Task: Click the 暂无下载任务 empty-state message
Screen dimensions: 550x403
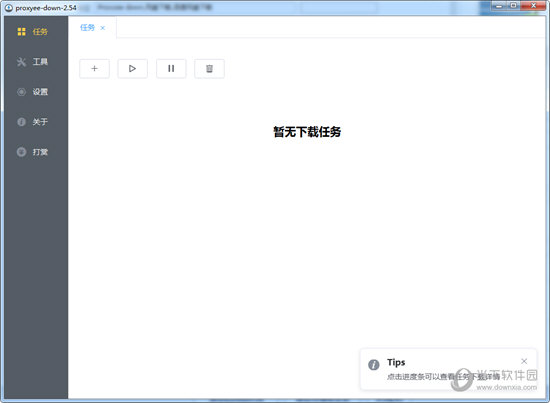Action: pyautogui.click(x=307, y=132)
